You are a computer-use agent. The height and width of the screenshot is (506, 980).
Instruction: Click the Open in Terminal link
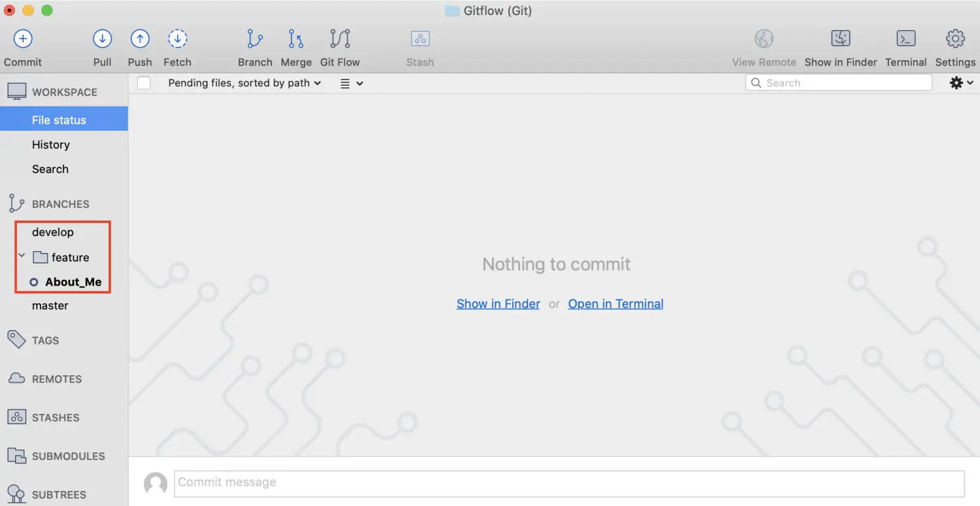[615, 304]
